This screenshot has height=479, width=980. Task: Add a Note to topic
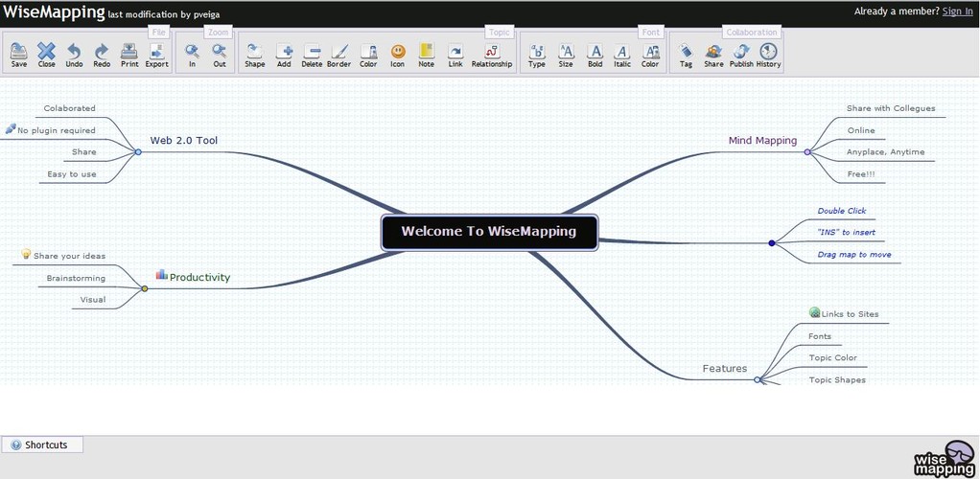pos(427,55)
